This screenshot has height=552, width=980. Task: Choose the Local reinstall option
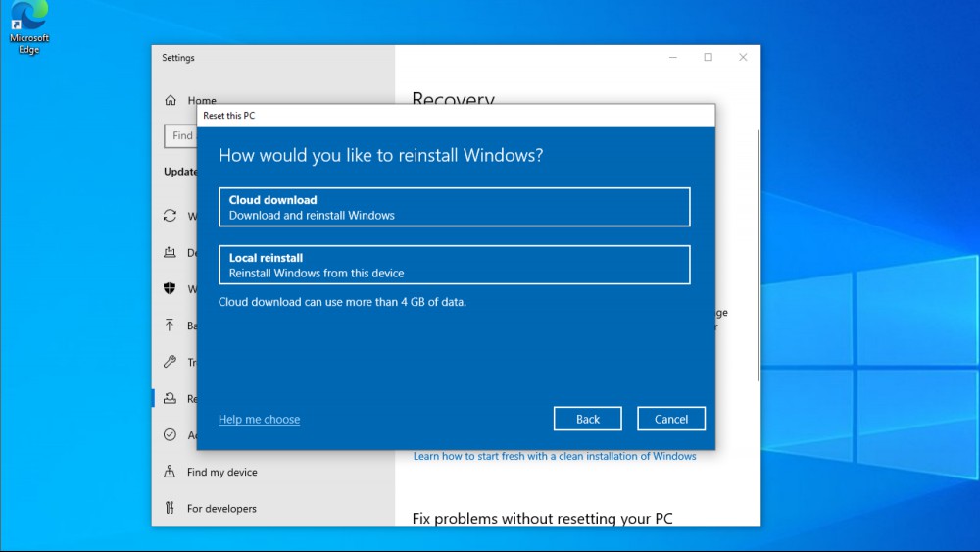click(x=455, y=265)
